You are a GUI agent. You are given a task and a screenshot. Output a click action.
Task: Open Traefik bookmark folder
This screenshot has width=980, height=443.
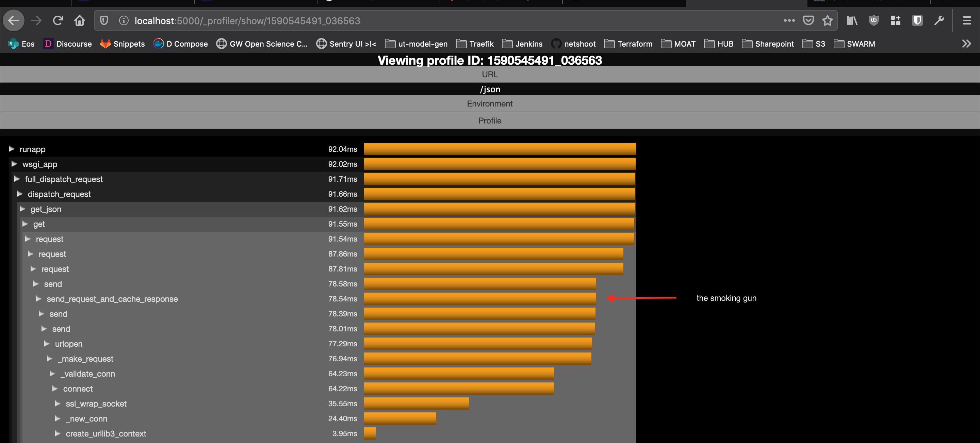tap(475, 44)
